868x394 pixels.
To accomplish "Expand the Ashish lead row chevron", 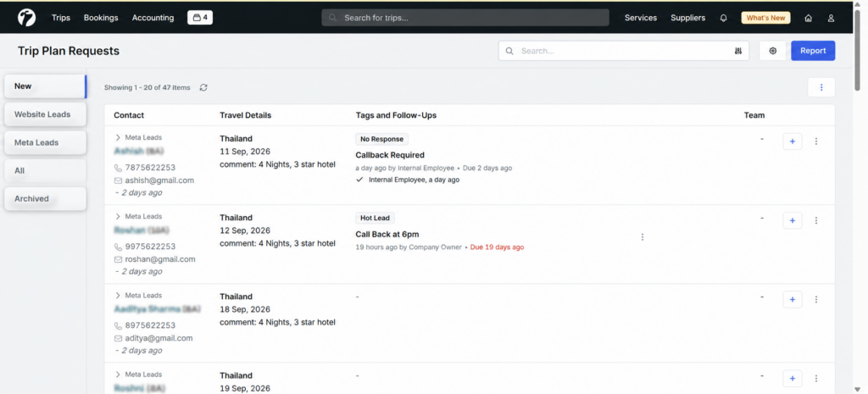I will [117, 137].
